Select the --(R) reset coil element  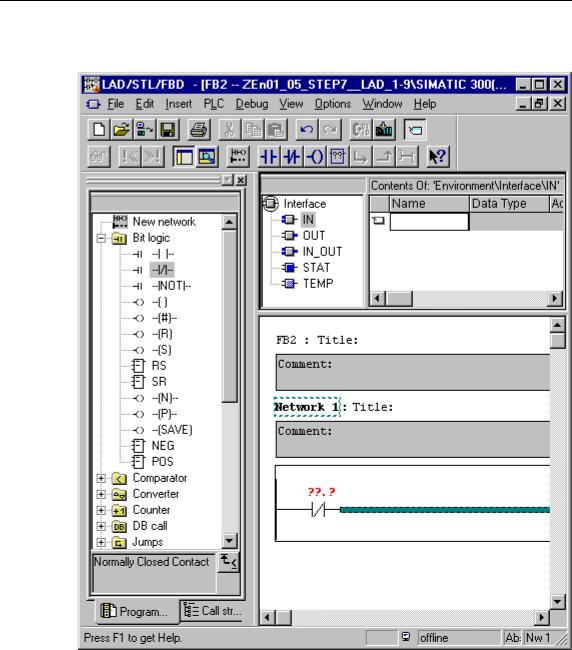[162, 334]
